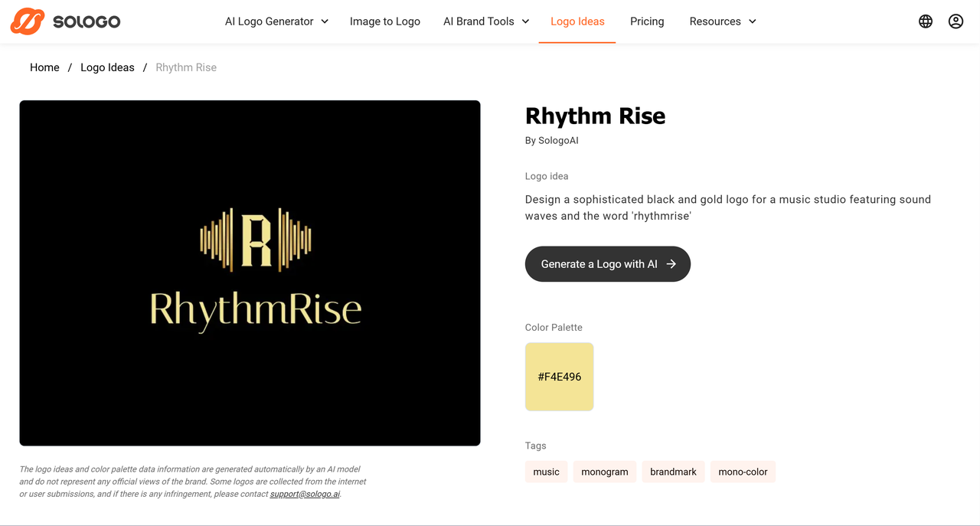Expand the AI Brand Tools dropdown
Screen dimensions: 980x526
[x=486, y=21]
